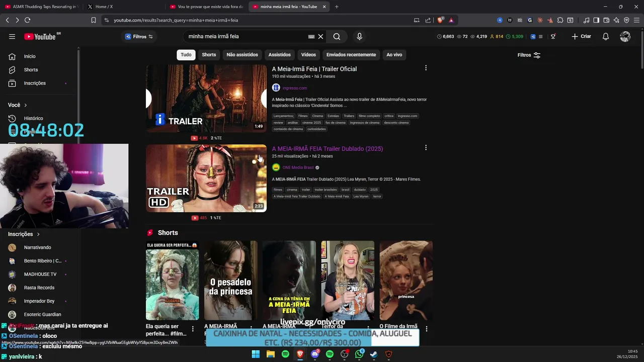Open the account avatar menu
Screen dimensions: 644x362
click(x=625, y=36)
